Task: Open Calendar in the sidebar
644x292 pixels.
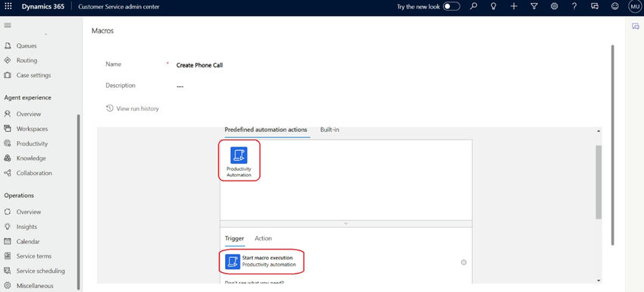Action: pyautogui.click(x=28, y=241)
